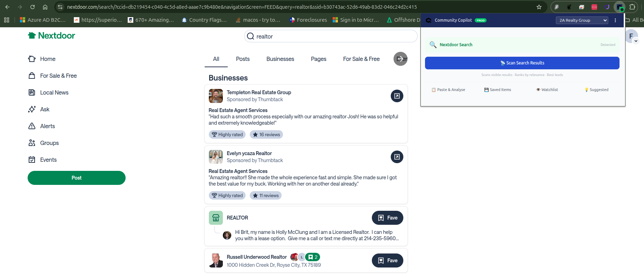The height and width of the screenshot is (278, 644).
Task: Toggle the Community Copilot extension icon
Action: pyautogui.click(x=620, y=7)
